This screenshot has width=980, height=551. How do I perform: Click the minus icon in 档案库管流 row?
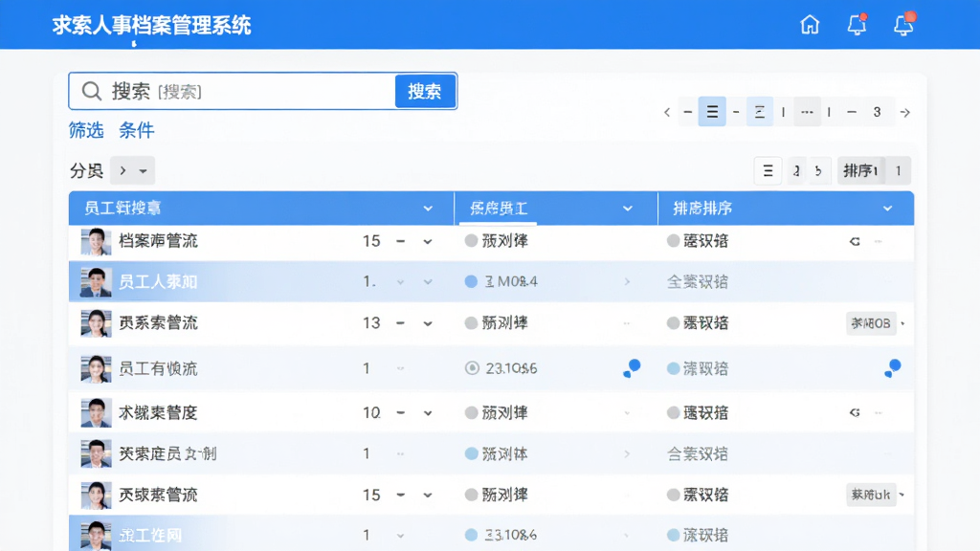click(401, 241)
